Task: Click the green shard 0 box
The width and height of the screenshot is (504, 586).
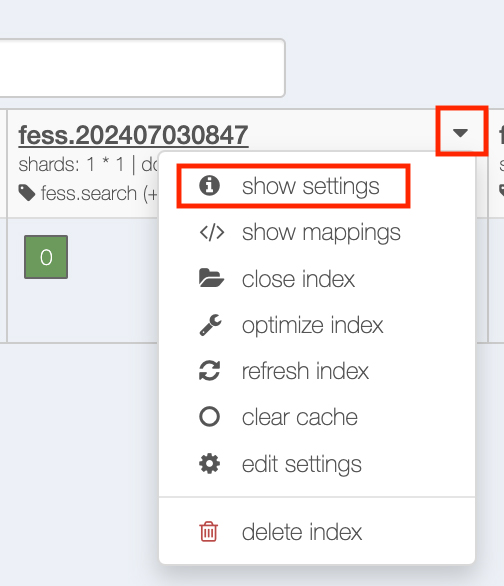Action: 46,257
